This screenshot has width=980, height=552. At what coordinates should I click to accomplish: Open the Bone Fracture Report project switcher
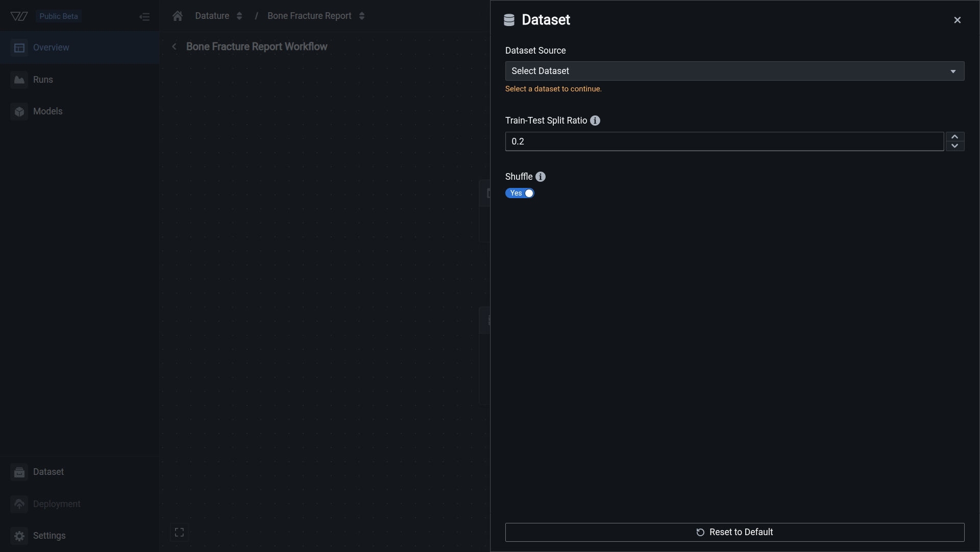[x=362, y=15]
